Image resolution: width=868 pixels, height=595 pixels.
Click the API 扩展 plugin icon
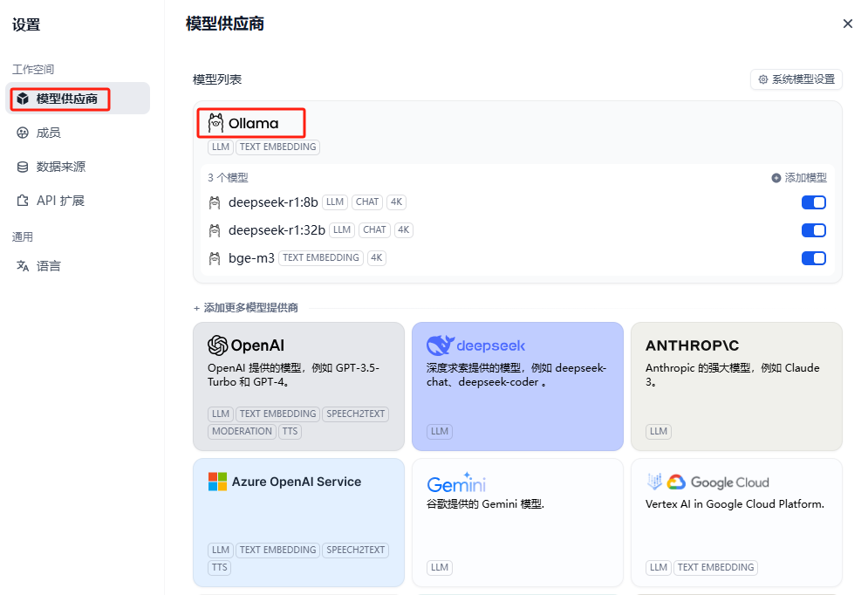coord(23,201)
